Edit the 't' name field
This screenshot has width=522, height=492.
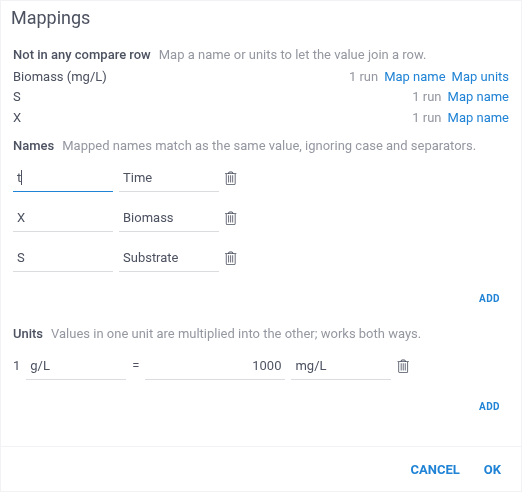point(63,178)
